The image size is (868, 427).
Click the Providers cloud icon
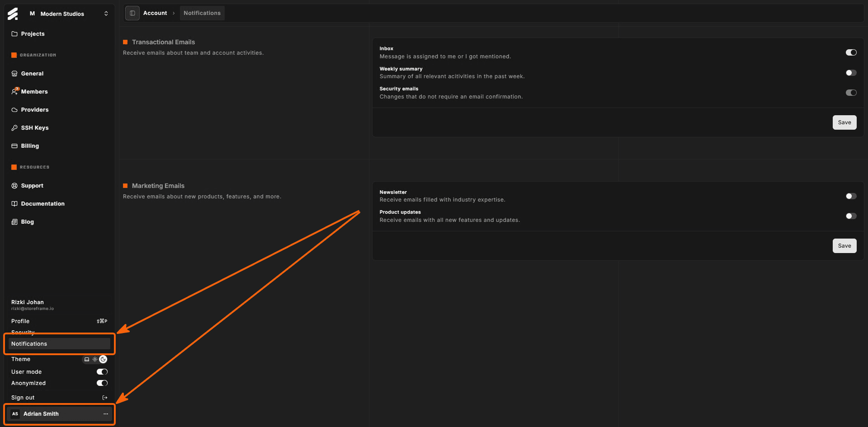[14, 110]
